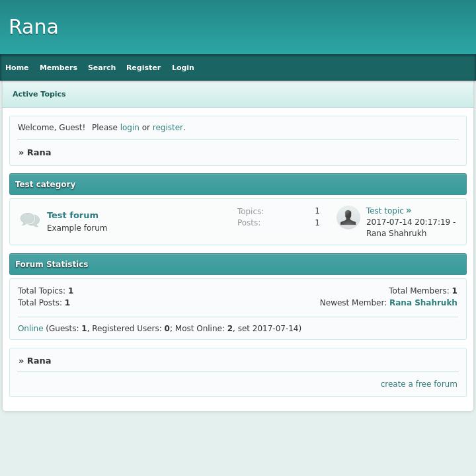Open the Test forum link
Image resolution: width=476 pixels, height=476 pixels.
(73, 215)
